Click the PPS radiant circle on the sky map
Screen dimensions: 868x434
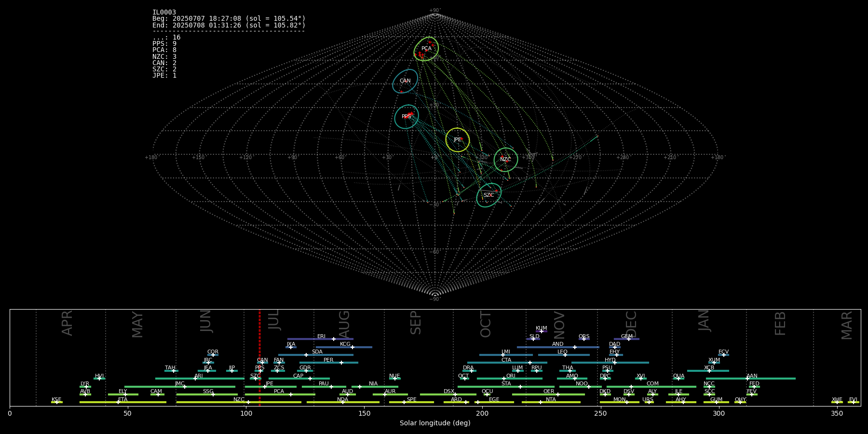click(407, 117)
